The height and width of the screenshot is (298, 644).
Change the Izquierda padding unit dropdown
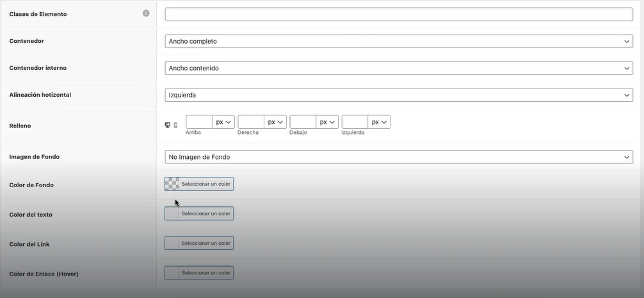pos(379,122)
